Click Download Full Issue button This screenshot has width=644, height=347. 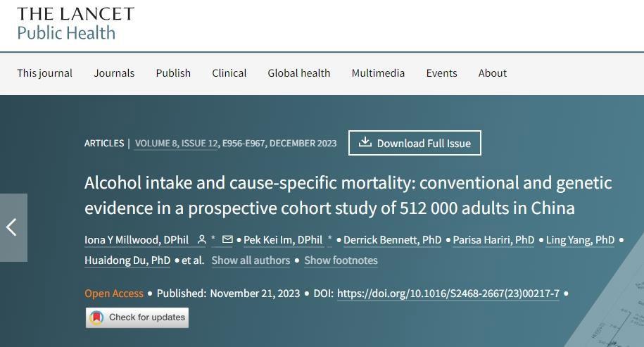415,143
